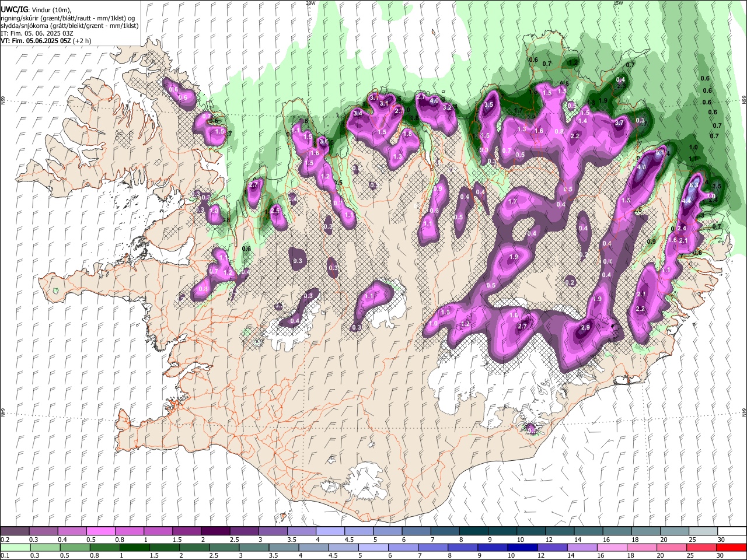Click the 'UWC/IG: Vindur (10m)' title line
The height and width of the screenshot is (560, 747).
point(36,10)
